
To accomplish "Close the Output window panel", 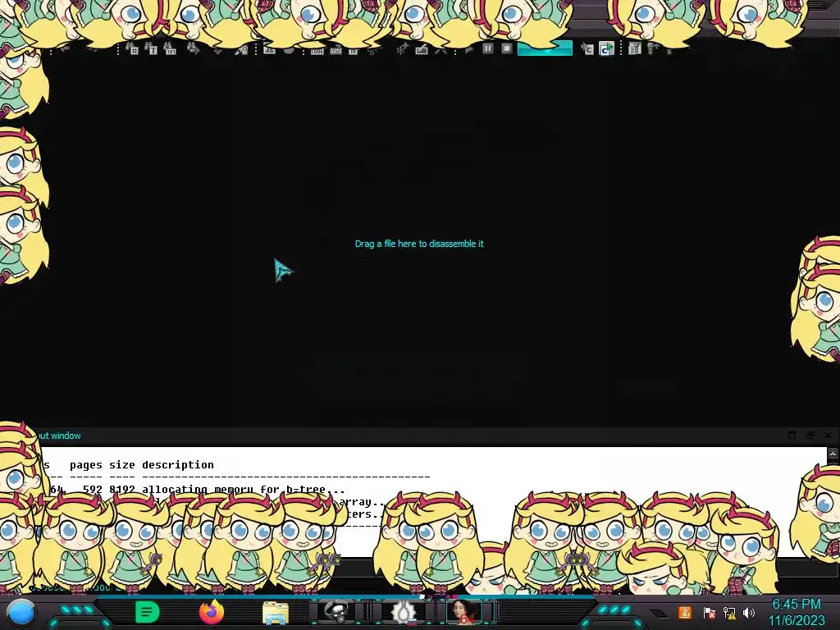I will point(829,436).
